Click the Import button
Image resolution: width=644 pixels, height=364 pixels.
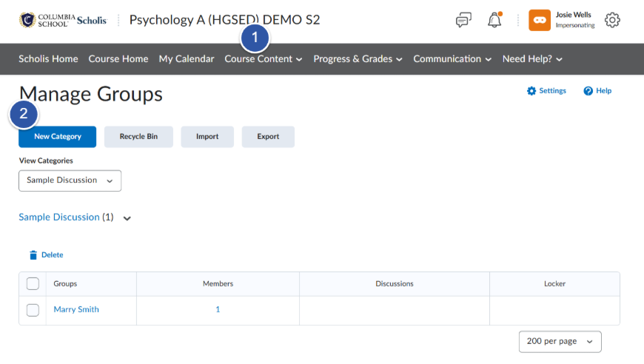[x=207, y=137]
